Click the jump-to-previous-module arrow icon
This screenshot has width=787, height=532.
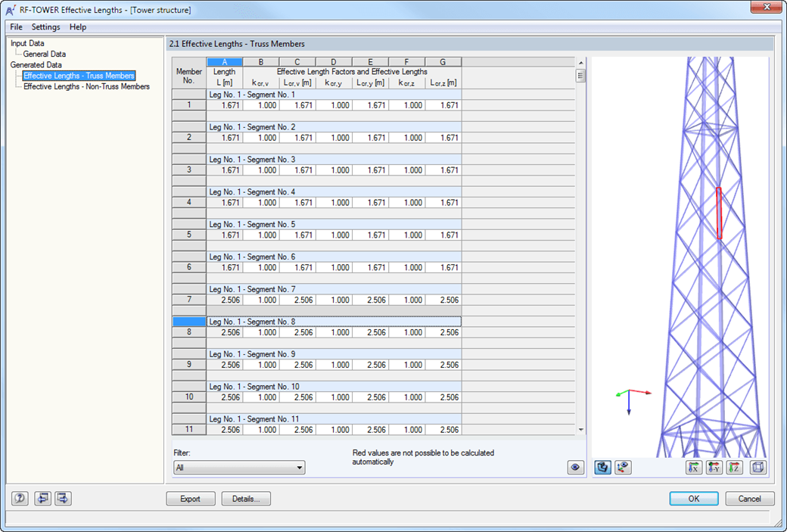(42, 498)
